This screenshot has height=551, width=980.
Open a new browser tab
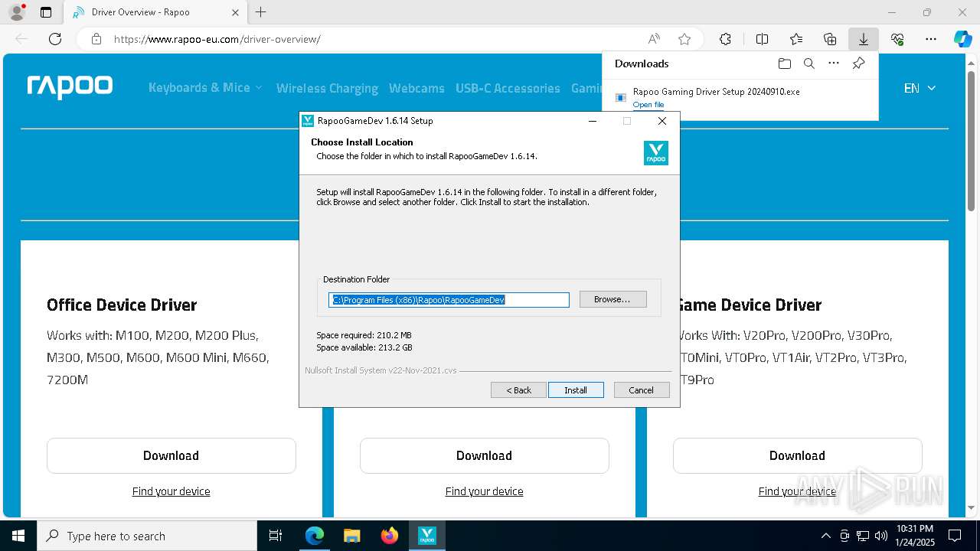coord(260,12)
